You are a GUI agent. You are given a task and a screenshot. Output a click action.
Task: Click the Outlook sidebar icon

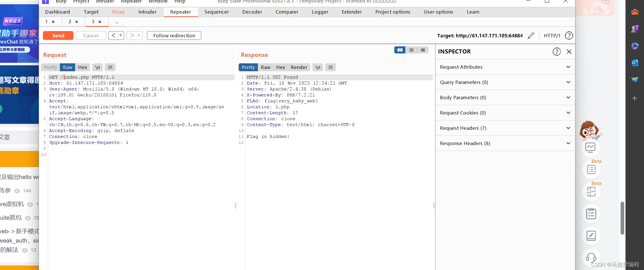[x=635, y=63]
